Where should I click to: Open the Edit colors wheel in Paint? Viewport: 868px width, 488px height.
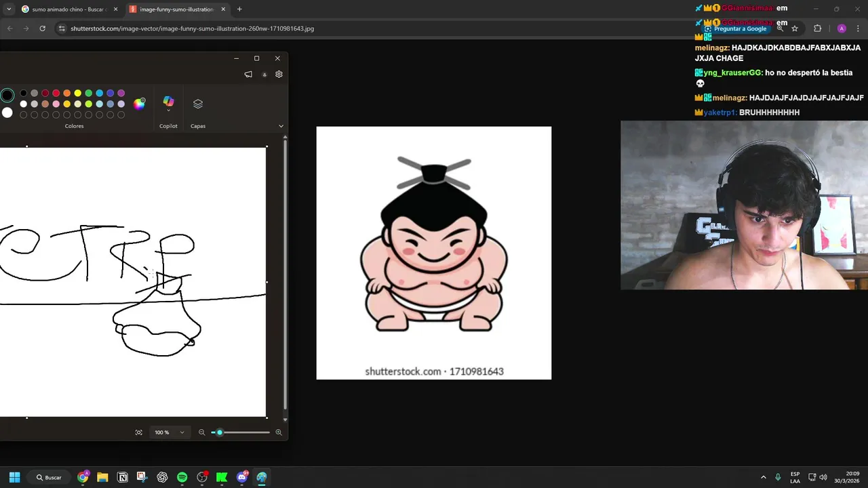point(139,104)
